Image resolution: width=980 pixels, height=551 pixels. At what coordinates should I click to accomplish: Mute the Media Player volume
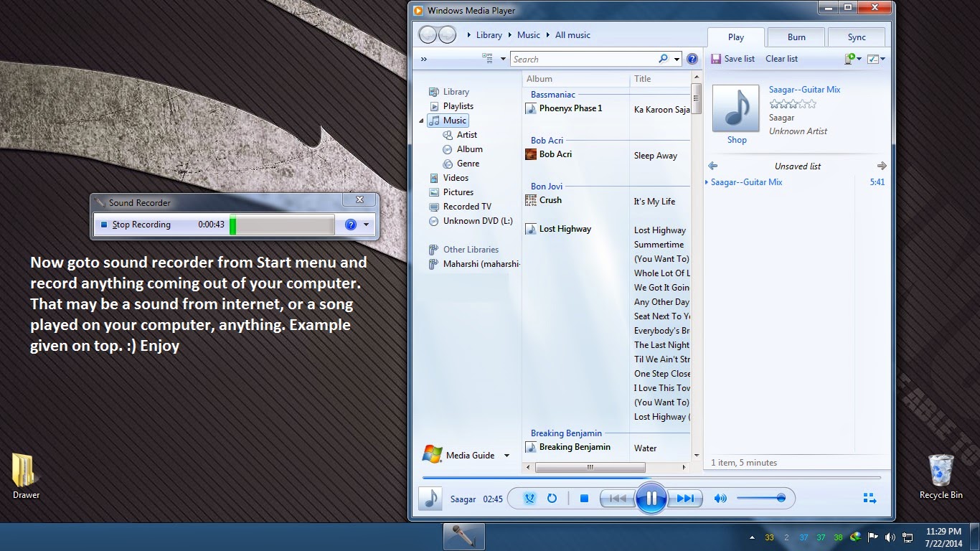tap(720, 498)
